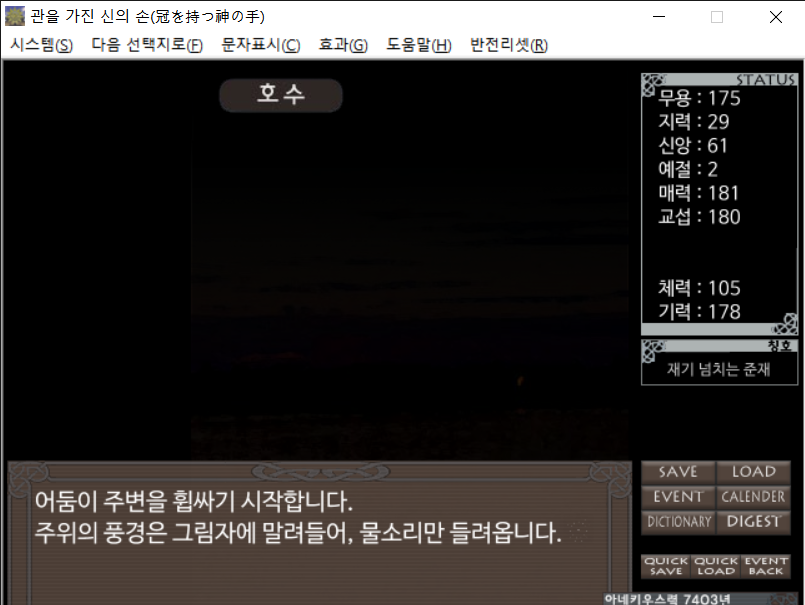Close the game window

point(776,16)
